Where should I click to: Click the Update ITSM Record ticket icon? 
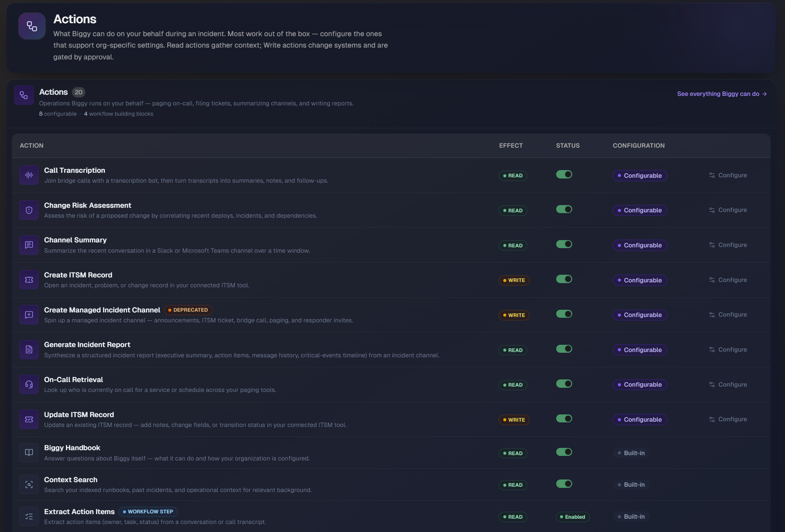pos(29,419)
